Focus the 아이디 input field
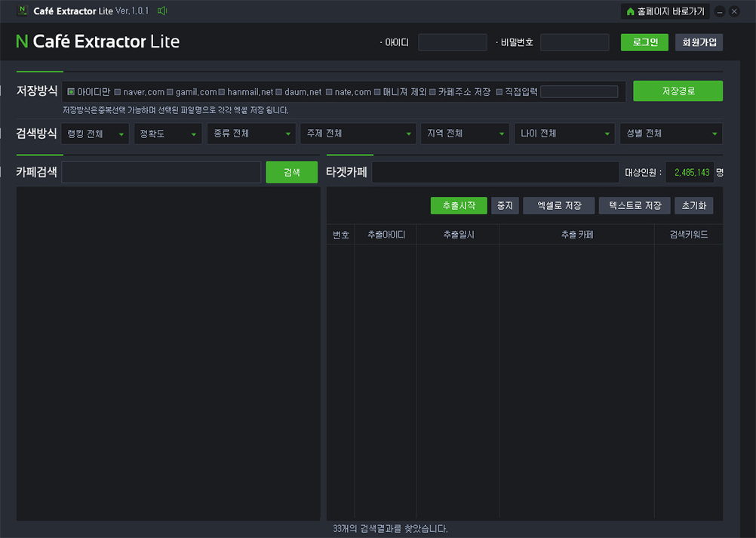 point(452,42)
